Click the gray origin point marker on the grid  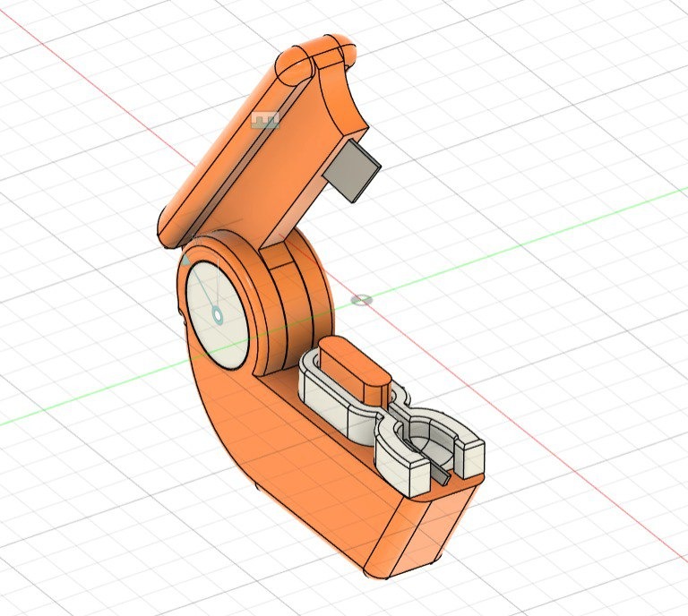coord(362,300)
